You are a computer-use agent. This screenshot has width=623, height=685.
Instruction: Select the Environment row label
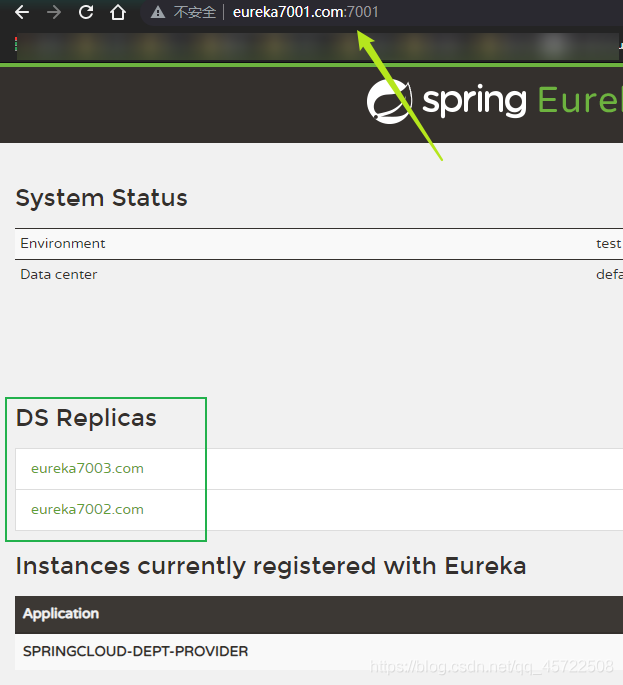[x=62, y=243]
